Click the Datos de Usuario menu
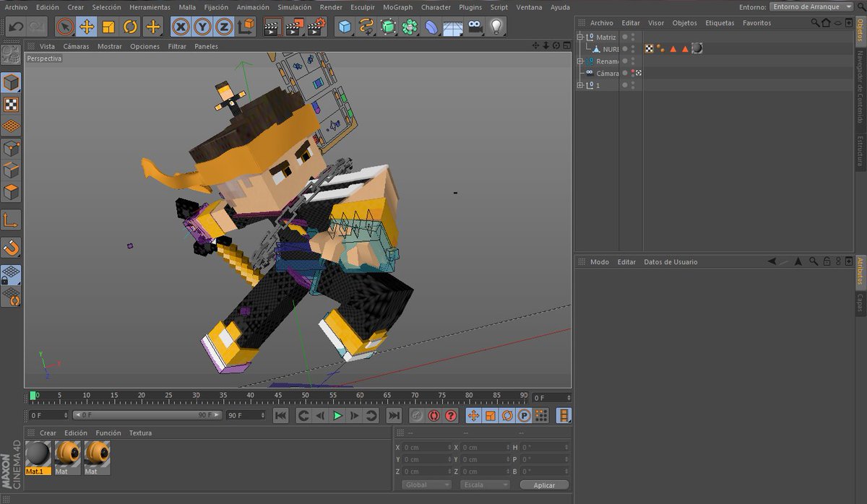Viewport: 867px width, 504px height. [670, 262]
